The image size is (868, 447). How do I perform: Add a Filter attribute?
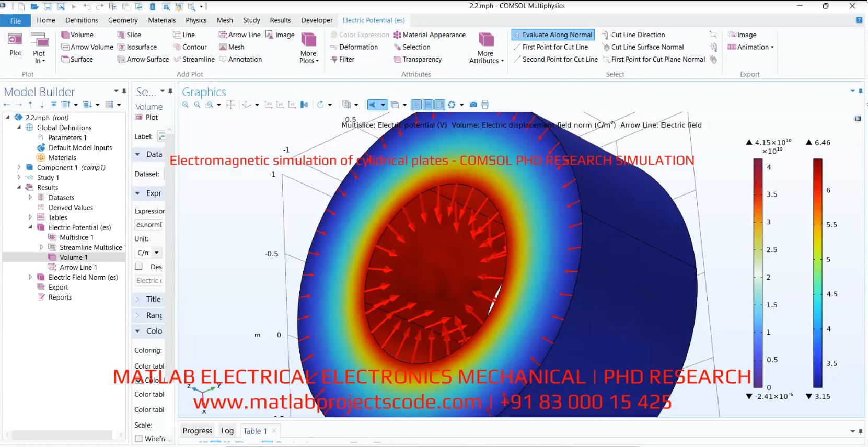click(x=342, y=60)
